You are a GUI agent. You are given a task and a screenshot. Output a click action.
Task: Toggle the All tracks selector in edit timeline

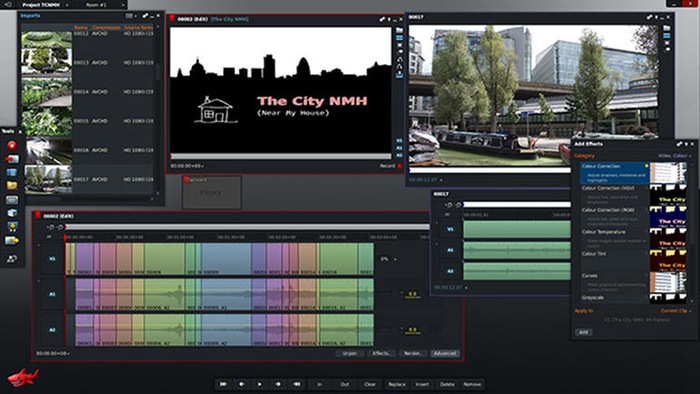[49, 237]
